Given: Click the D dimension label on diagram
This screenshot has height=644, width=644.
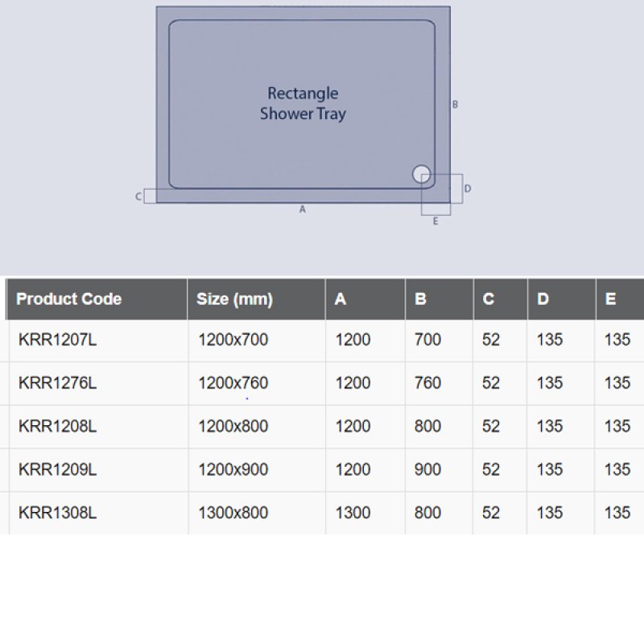Looking at the screenshot, I should [468, 188].
